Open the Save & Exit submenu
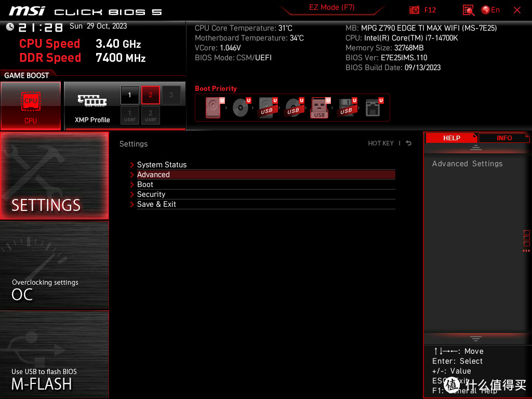Image resolution: width=532 pixels, height=399 pixels. pyautogui.click(x=266, y=204)
